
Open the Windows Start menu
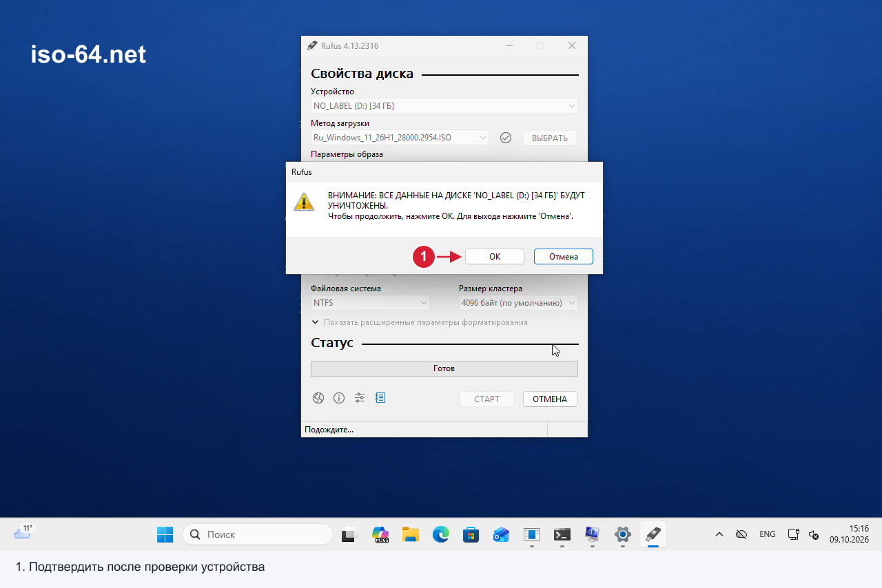click(165, 534)
